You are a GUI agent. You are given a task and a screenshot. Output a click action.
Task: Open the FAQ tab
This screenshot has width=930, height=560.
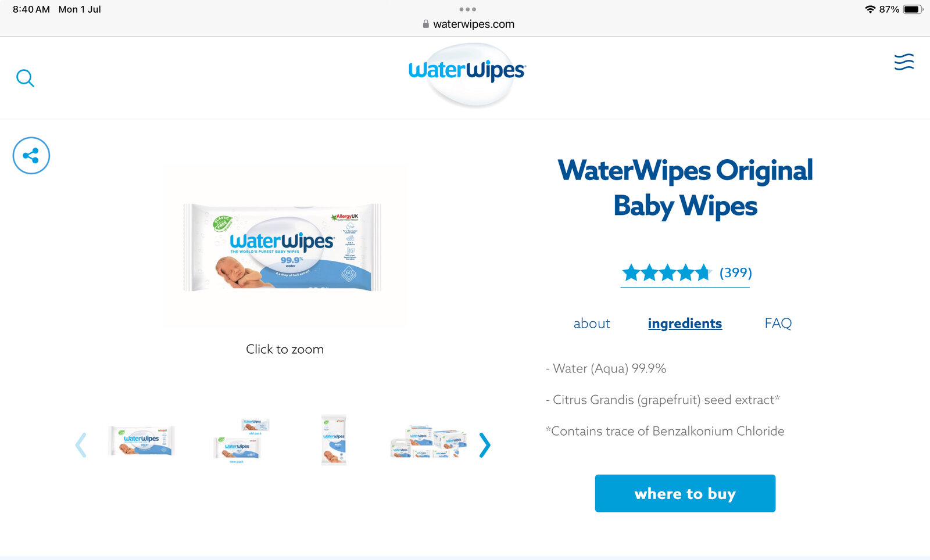pos(778,323)
